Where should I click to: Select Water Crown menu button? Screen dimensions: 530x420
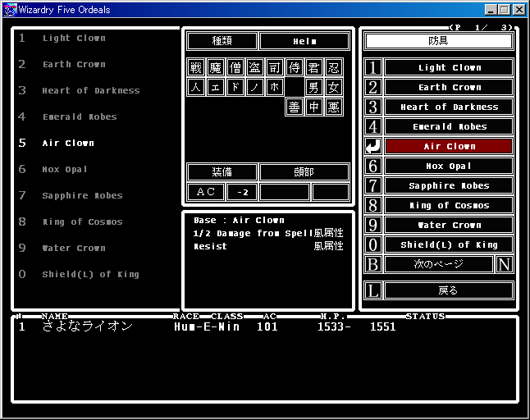449,225
